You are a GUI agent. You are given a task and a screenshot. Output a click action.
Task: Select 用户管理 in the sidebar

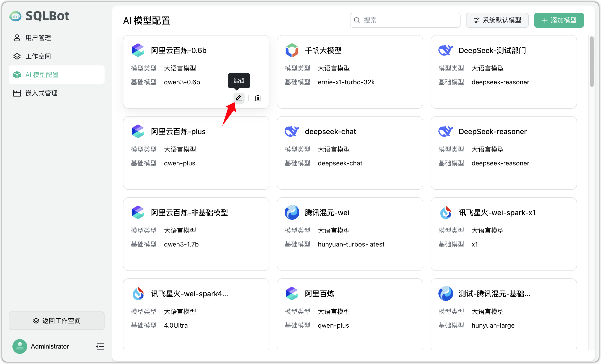click(38, 38)
